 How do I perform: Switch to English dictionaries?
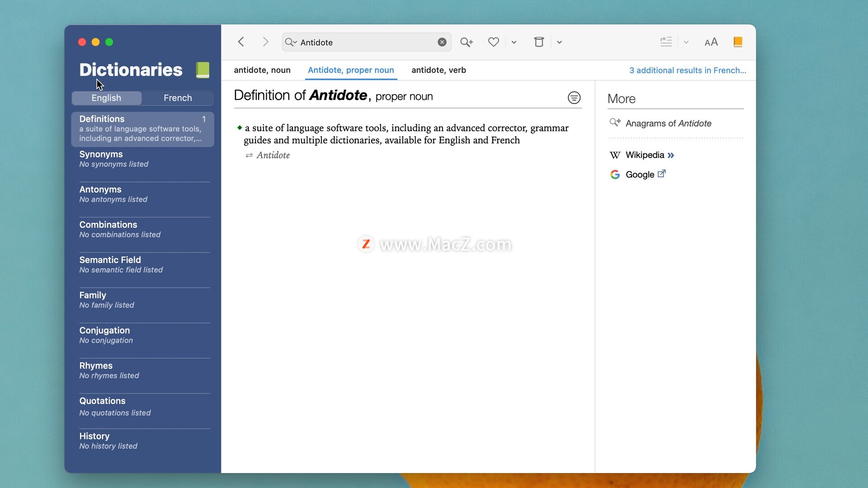click(106, 98)
